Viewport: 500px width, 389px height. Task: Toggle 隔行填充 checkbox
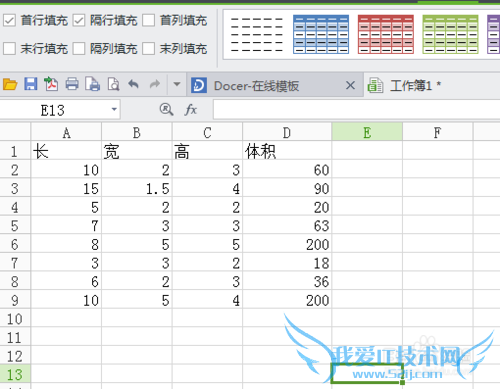tap(79, 20)
